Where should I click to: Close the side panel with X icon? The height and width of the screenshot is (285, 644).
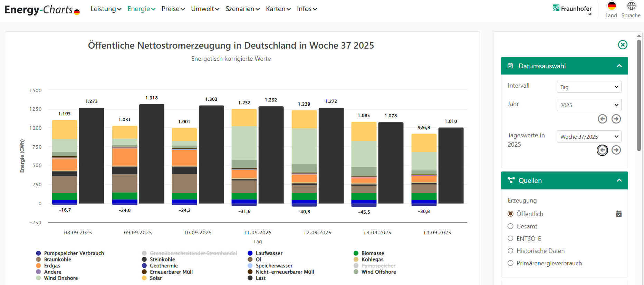622,45
